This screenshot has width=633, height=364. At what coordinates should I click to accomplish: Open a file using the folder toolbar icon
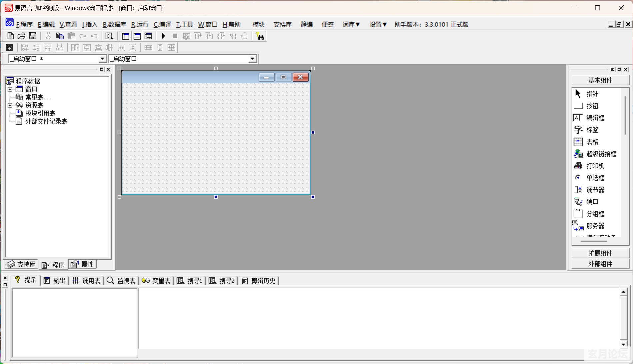21,36
